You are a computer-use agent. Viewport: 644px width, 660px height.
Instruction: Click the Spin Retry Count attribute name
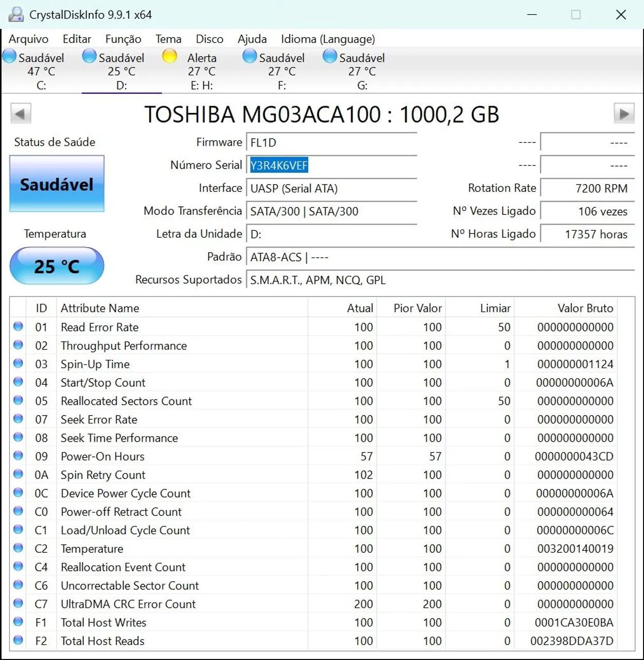coord(103,475)
